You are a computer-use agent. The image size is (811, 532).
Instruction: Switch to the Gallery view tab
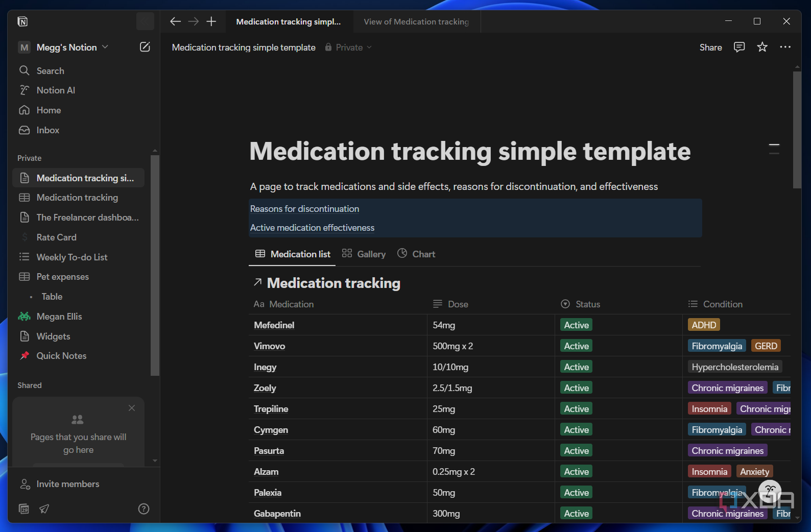pos(364,254)
